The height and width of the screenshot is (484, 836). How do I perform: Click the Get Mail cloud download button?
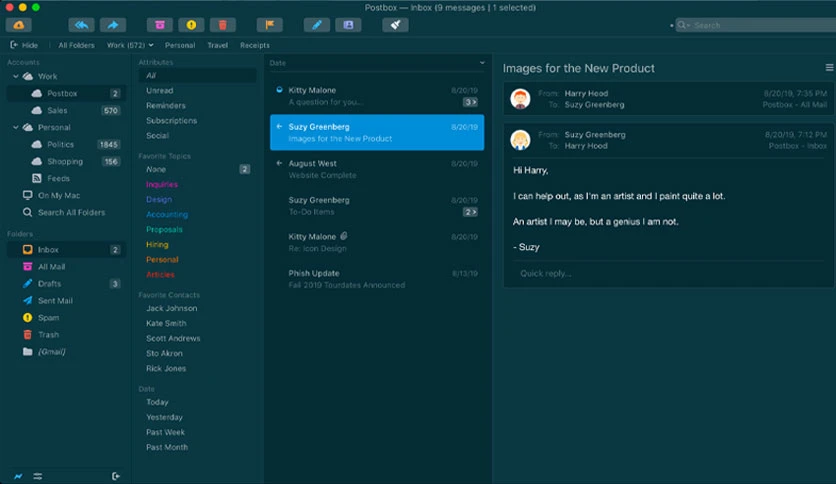19,25
